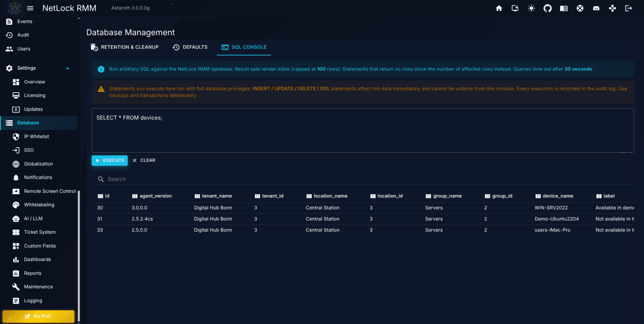Image resolution: width=644 pixels, height=324 pixels.
Task: Select the WIN-SRV2022 device name cell
Action: click(551, 208)
